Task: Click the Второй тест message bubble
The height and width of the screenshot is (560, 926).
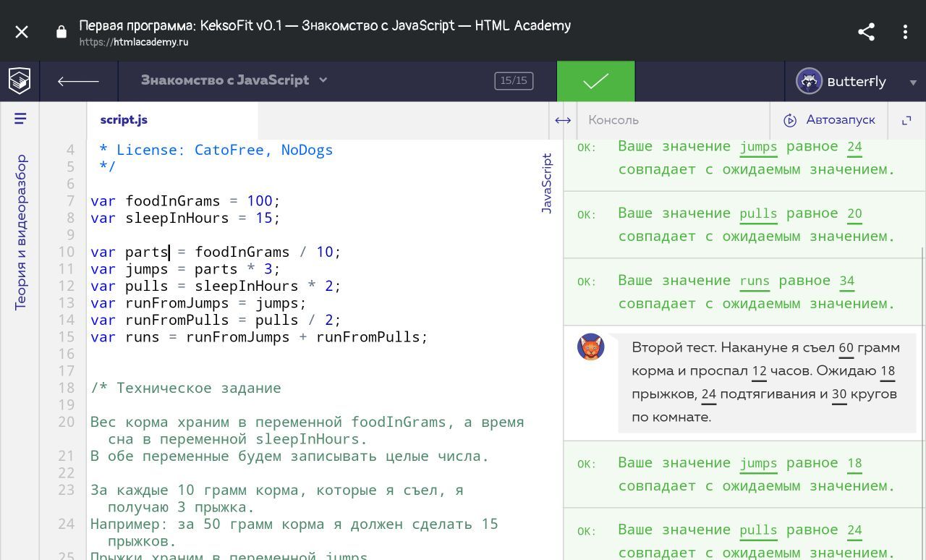Action: coord(765,382)
